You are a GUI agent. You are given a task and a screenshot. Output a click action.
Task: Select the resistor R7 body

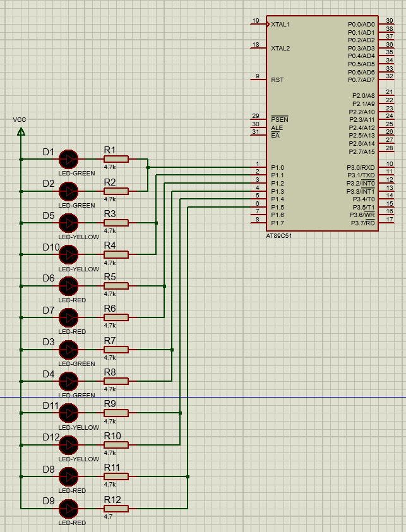116,350
